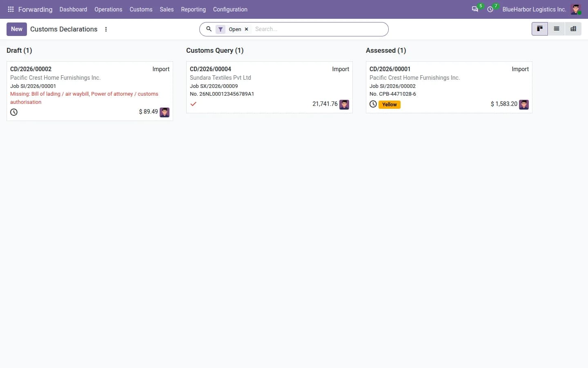Click the New button
The image size is (588, 368).
pos(17,29)
